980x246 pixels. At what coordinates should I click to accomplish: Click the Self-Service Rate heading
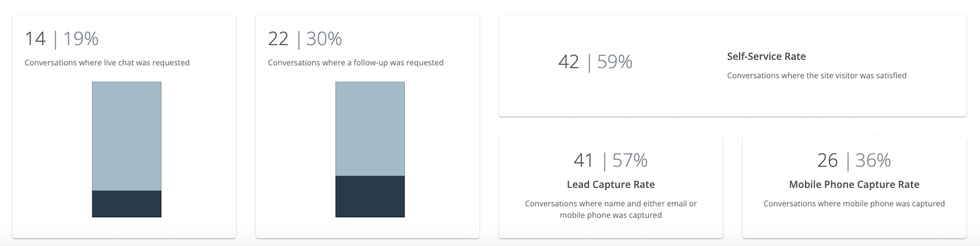click(x=766, y=57)
